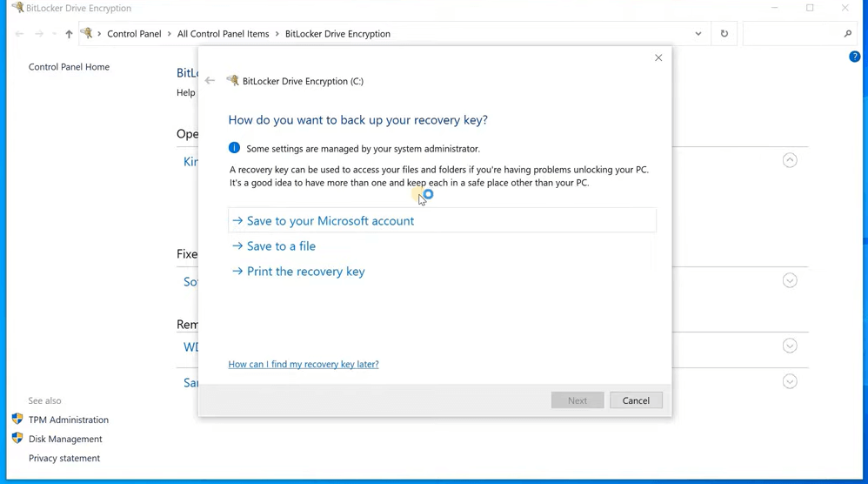
Task: Click the Cancel button in the dialog
Action: [x=636, y=400]
